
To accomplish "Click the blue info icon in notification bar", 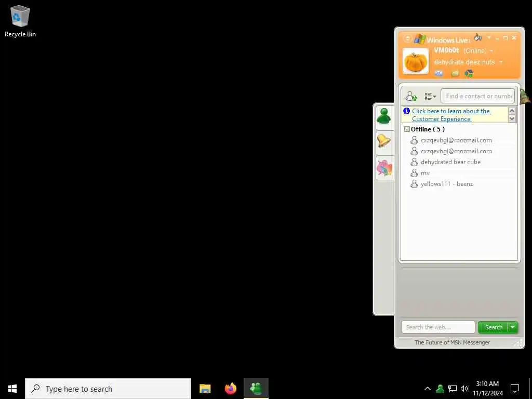I will click(x=406, y=111).
